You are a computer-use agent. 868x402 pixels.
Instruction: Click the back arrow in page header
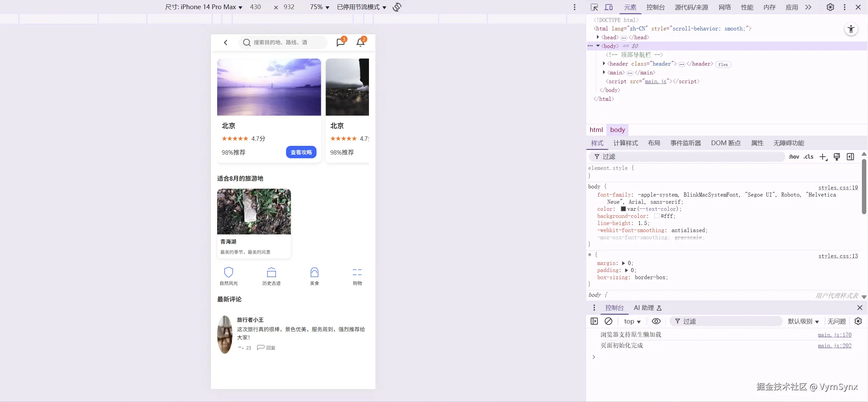click(x=226, y=42)
